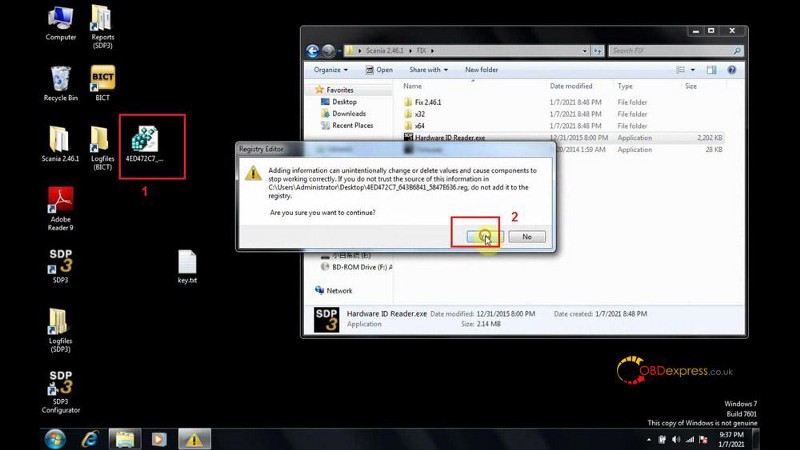800x450 pixels.
Task: Click Back arrow in Explorer window
Action: (312, 51)
